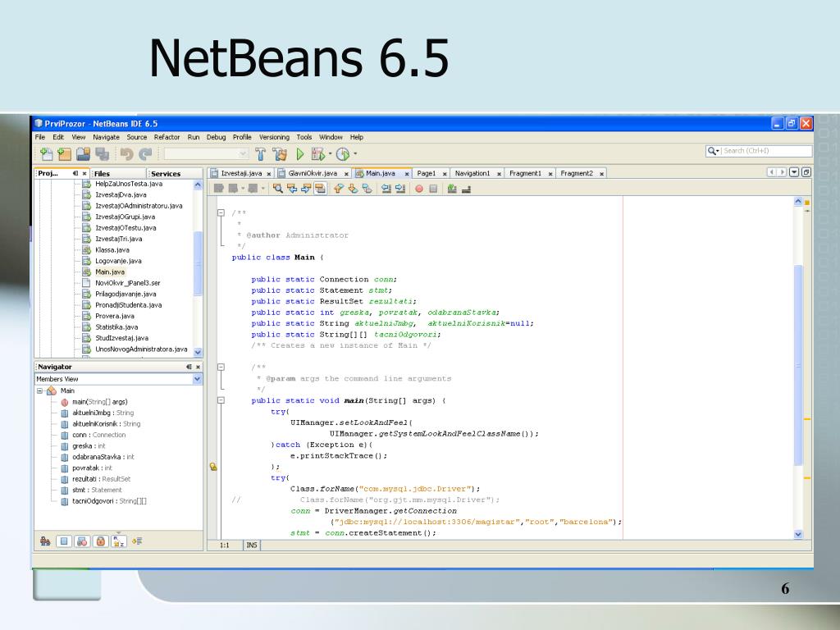840x630 pixels.
Task: Toggle Show Fields filter in Navigator
Action: click(64, 541)
